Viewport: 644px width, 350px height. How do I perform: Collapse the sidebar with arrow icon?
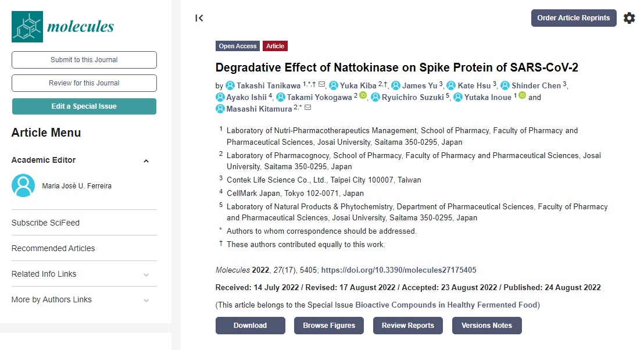pyautogui.click(x=199, y=18)
